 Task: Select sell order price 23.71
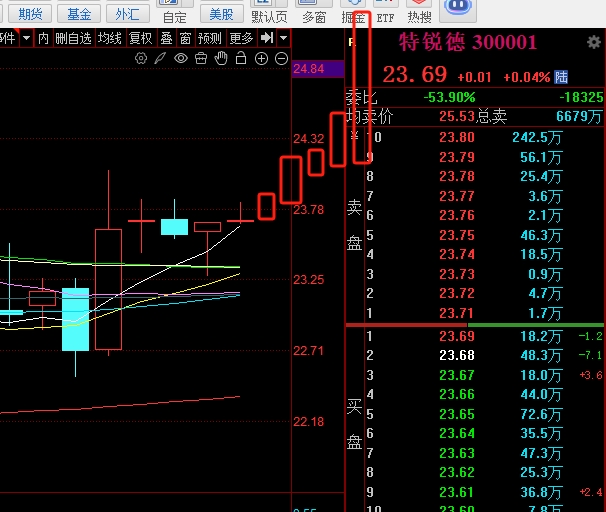coord(457,313)
